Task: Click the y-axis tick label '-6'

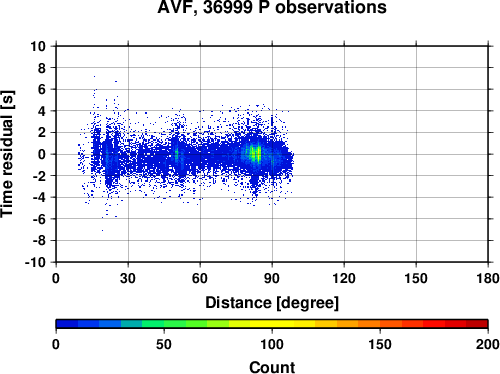Action: pos(38,219)
